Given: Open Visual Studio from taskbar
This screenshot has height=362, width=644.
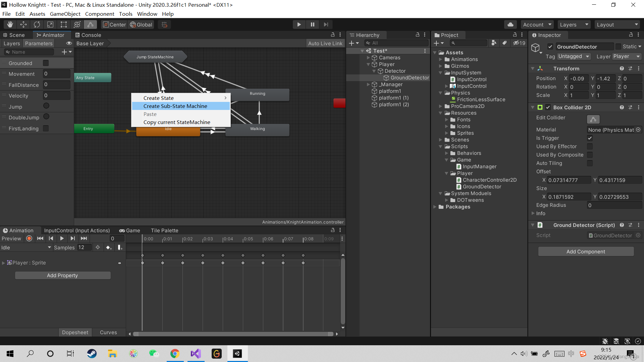Looking at the screenshot, I should (196, 354).
